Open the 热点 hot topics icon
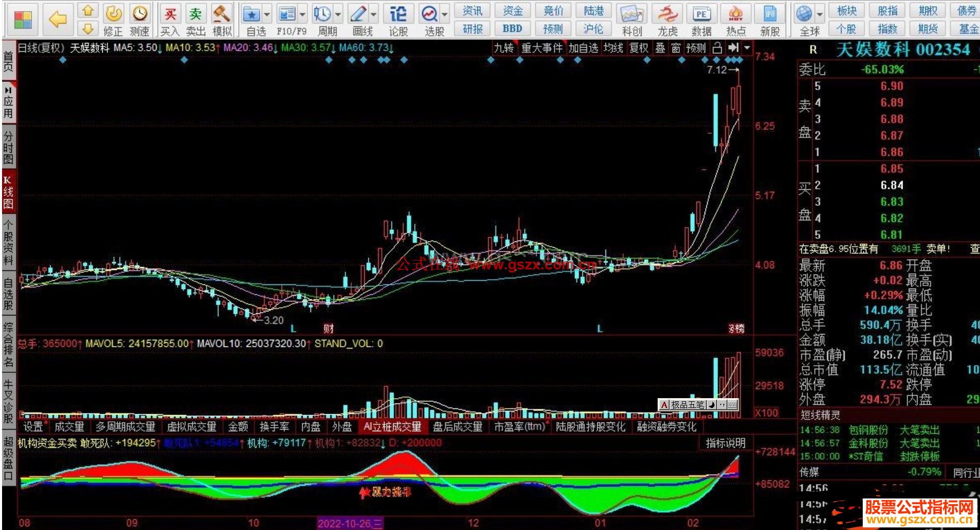 (736, 14)
